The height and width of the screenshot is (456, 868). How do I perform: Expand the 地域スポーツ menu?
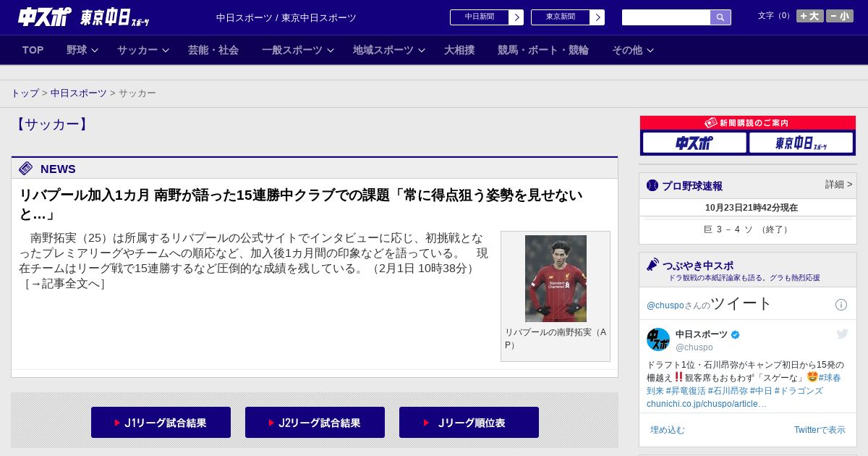click(389, 50)
